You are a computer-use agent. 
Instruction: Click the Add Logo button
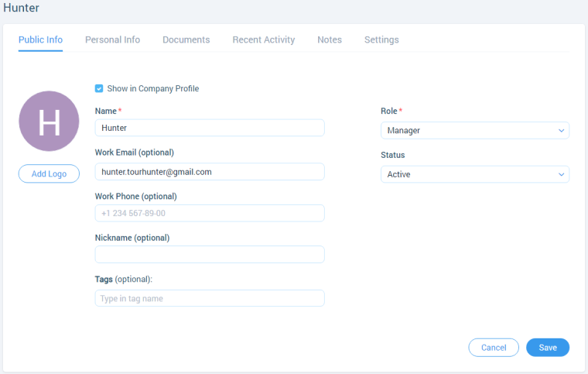pyautogui.click(x=49, y=173)
